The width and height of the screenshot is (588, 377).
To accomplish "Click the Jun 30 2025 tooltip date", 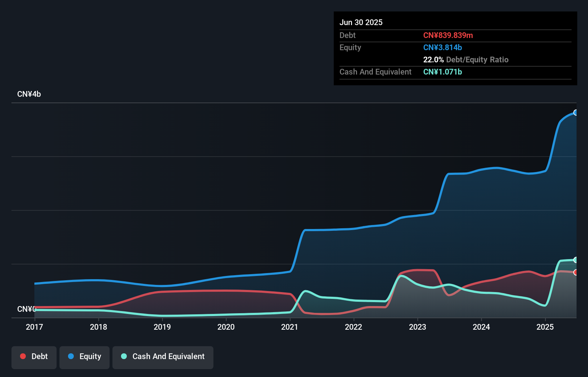I will coord(361,22).
